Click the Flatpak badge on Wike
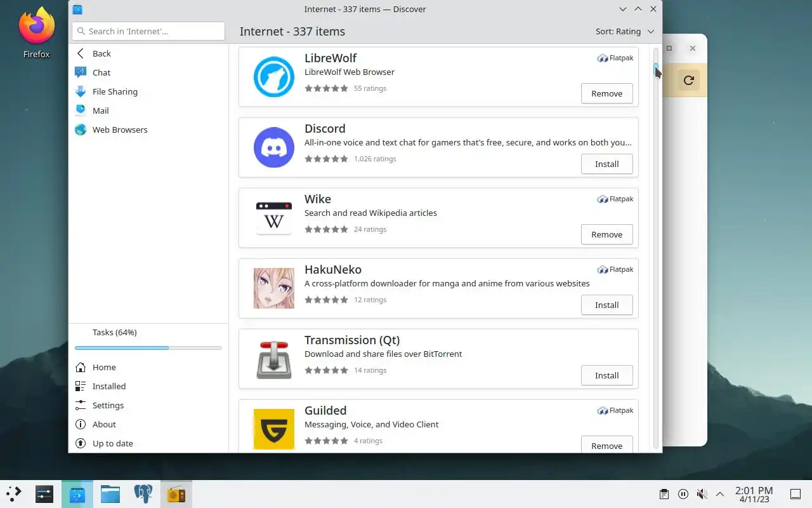This screenshot has width=812, height=508. click(615, 199)
